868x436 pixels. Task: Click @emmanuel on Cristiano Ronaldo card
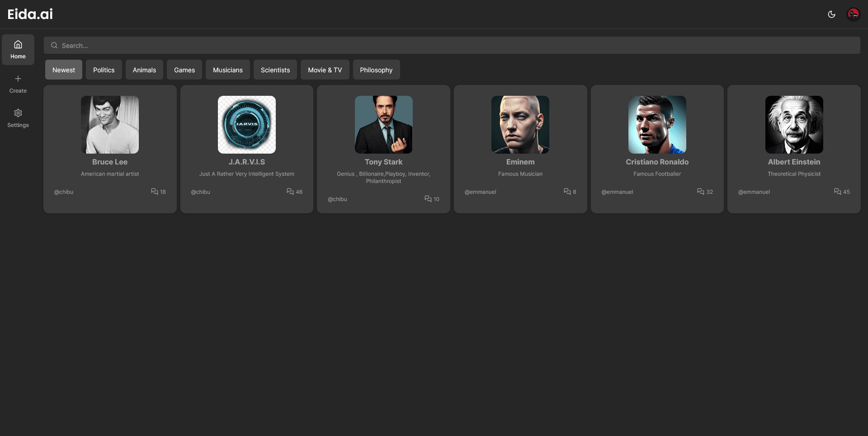click(617, 192)
